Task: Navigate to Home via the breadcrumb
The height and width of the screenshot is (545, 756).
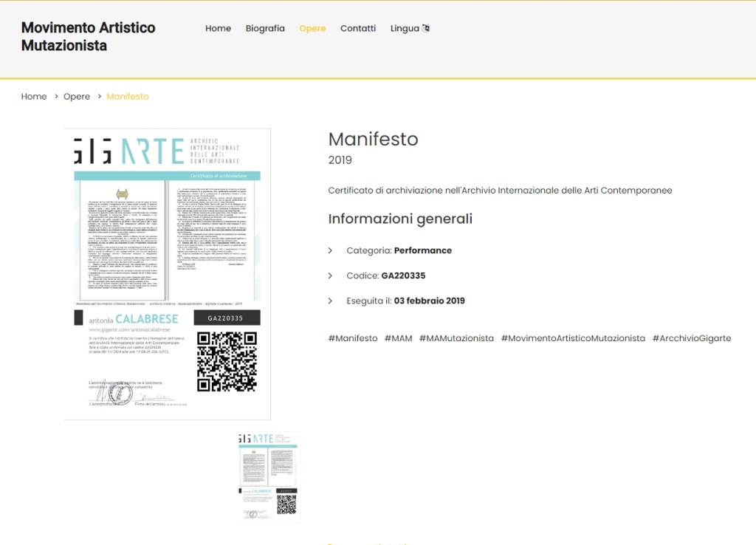Action: [34, 97]
